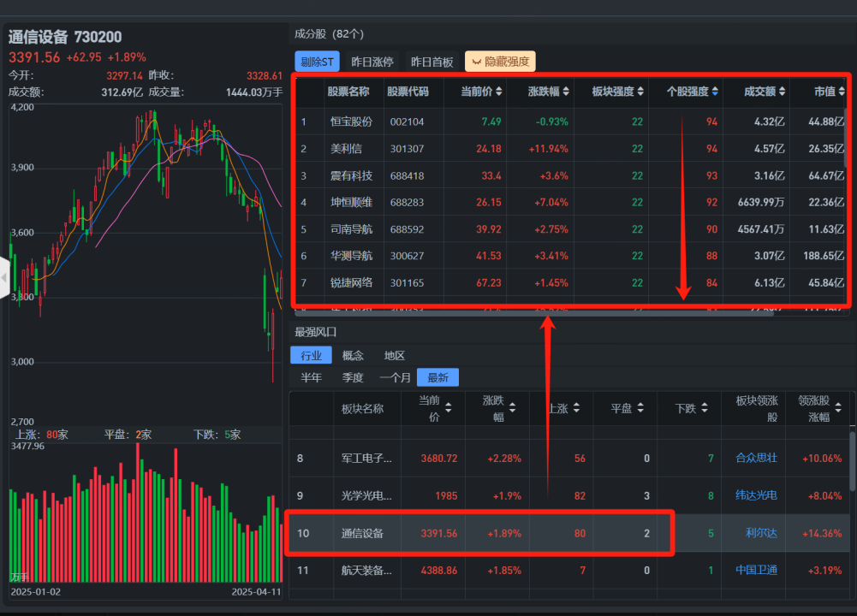Image resolution: width=857 pixels, height=616 pixels.
Task: Select the 恒宝股份 stock row
Action: point(570,121)
